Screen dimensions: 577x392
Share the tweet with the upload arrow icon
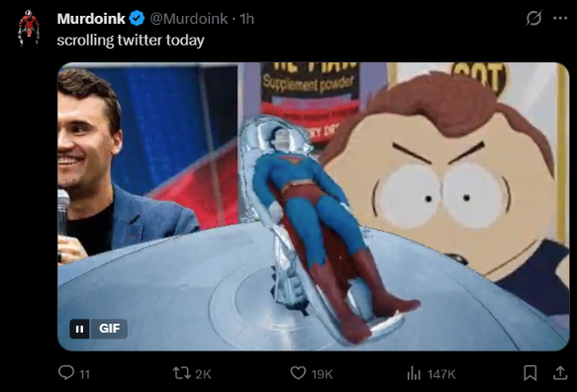(x=560, y=373)
